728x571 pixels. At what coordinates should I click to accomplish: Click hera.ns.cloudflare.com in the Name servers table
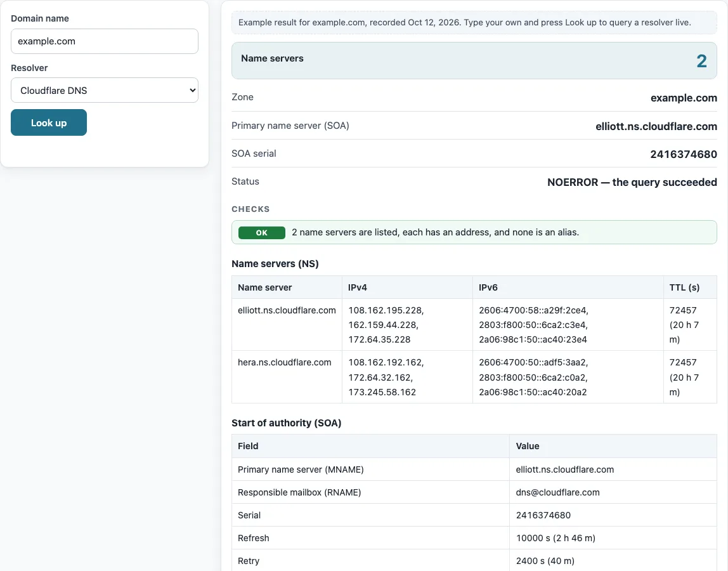(x=284, y=362)
